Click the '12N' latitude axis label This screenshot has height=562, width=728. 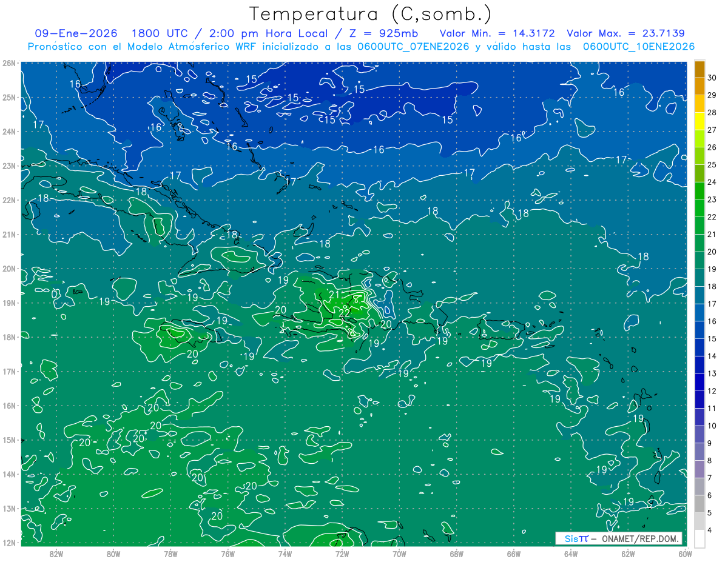click(8, 543)
